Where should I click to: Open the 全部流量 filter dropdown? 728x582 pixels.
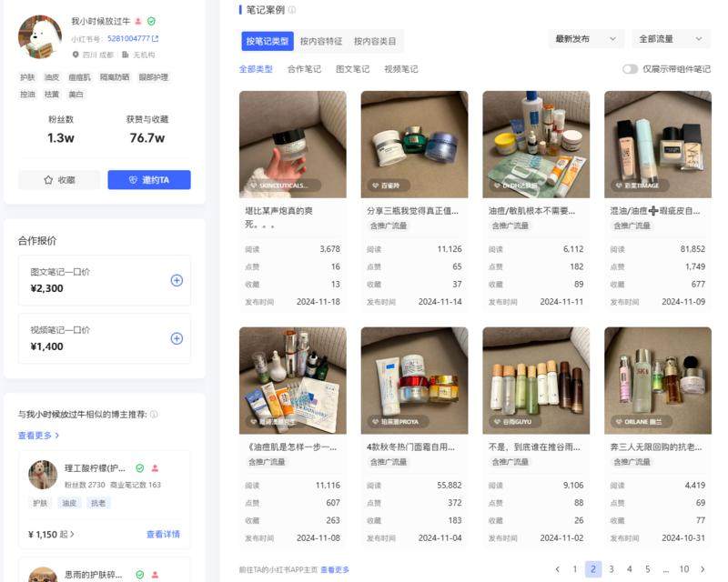671,39
